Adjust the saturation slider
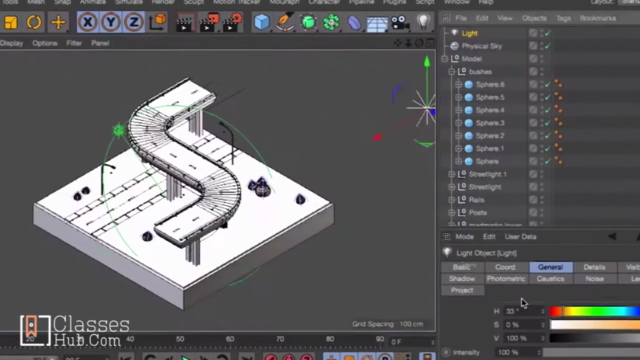This screenshot has width=640, height=360. pos(595,325)
